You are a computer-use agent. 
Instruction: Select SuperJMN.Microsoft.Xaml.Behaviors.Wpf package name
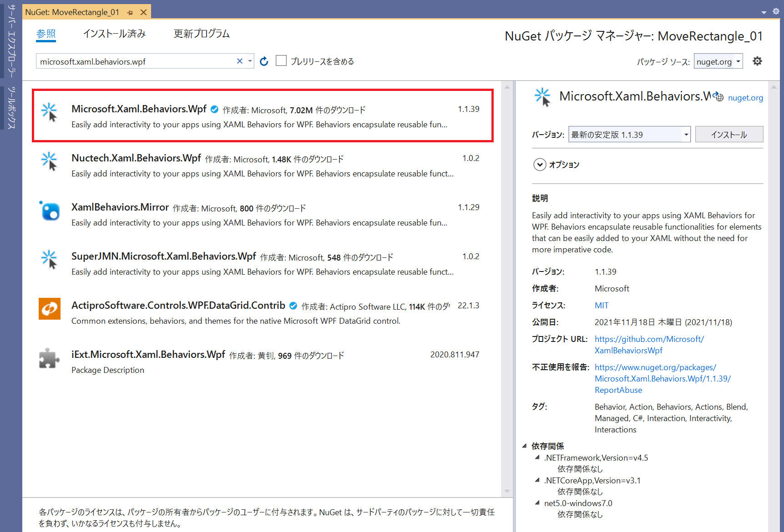(164, 256)
